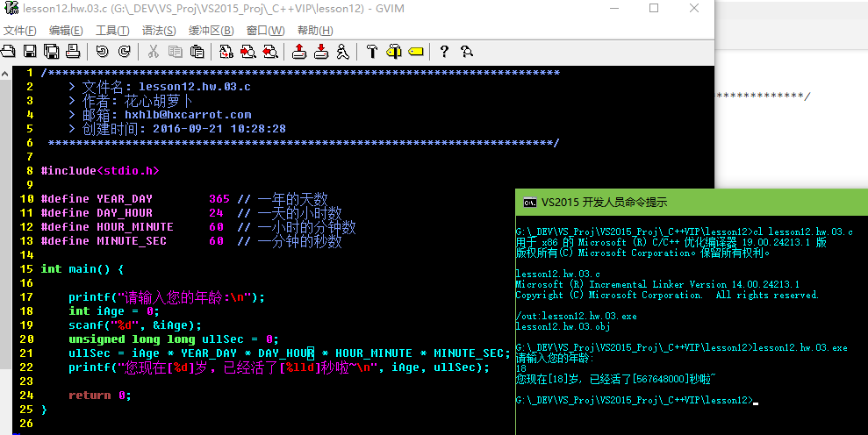
Task: Open the 帮助 menu
Action: pos(314,31)
